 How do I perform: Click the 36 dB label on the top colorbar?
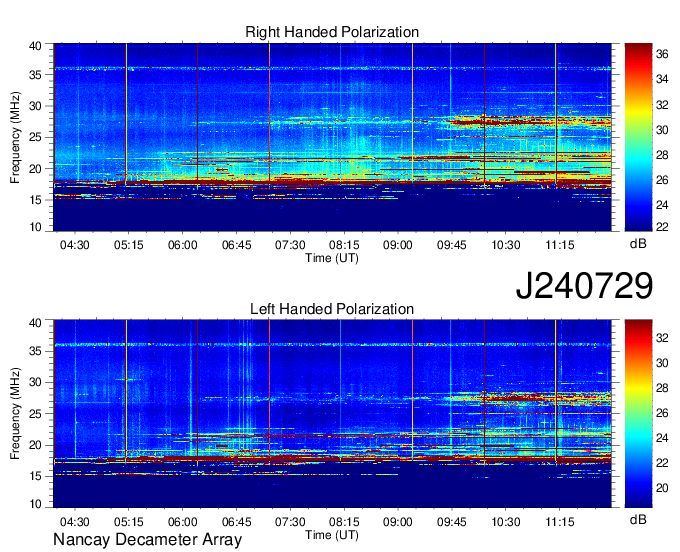click(x=662, y=54)
